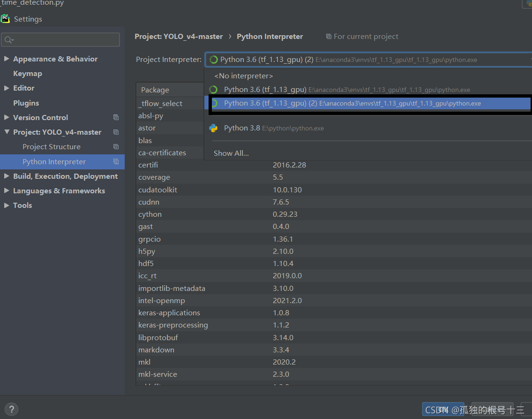This screenshot has width=532, height=419.
Task: Select the grpcio package row
Action: pos(334,239)
